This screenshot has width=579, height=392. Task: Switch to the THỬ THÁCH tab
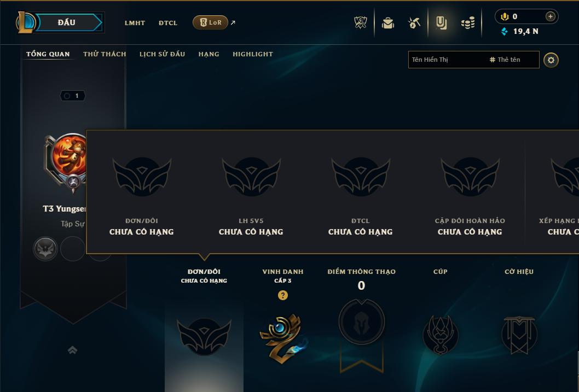pyautogui.click(x=105, y=54)
